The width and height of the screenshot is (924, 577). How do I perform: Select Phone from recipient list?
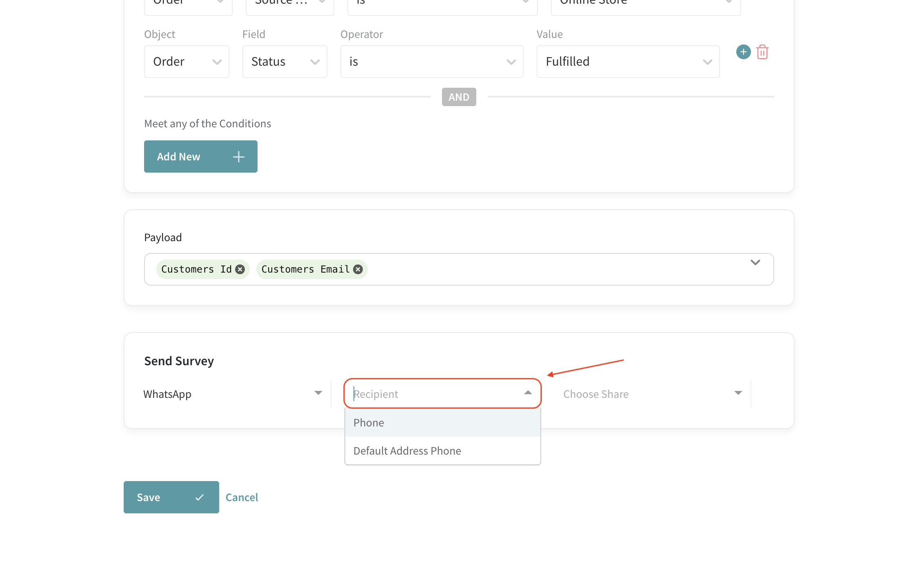(442, 423)
